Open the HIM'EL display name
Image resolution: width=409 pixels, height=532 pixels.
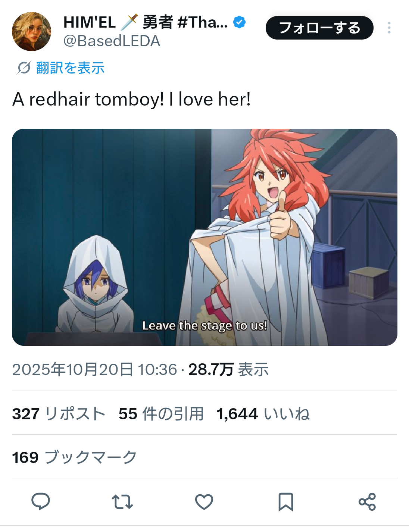click(146, 22)
